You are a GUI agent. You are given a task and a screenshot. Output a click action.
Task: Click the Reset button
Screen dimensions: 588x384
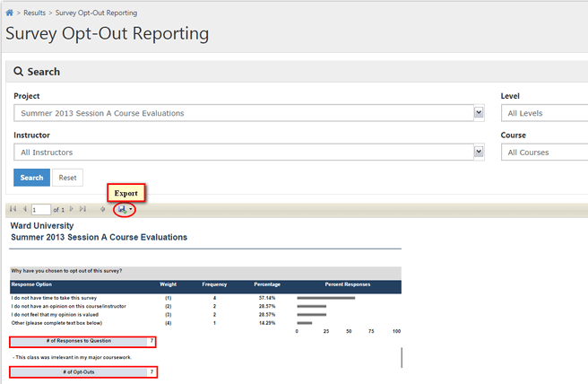[x=67, y=178]
